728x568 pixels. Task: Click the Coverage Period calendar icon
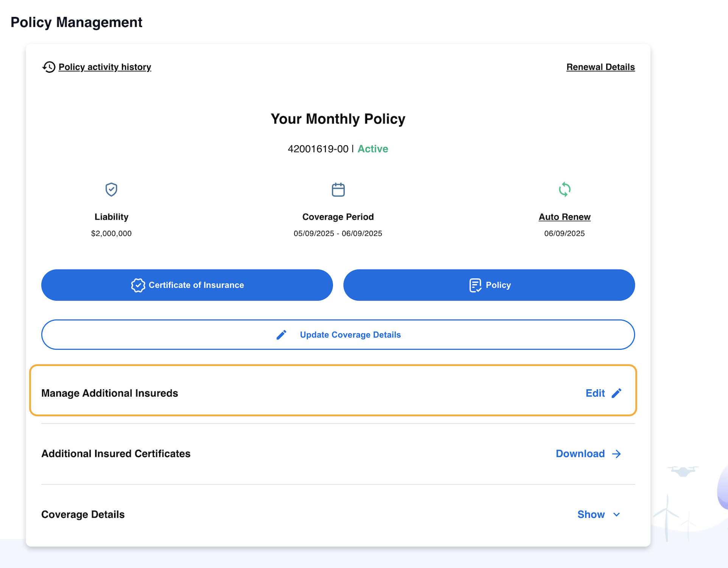(x=338, y=189)
